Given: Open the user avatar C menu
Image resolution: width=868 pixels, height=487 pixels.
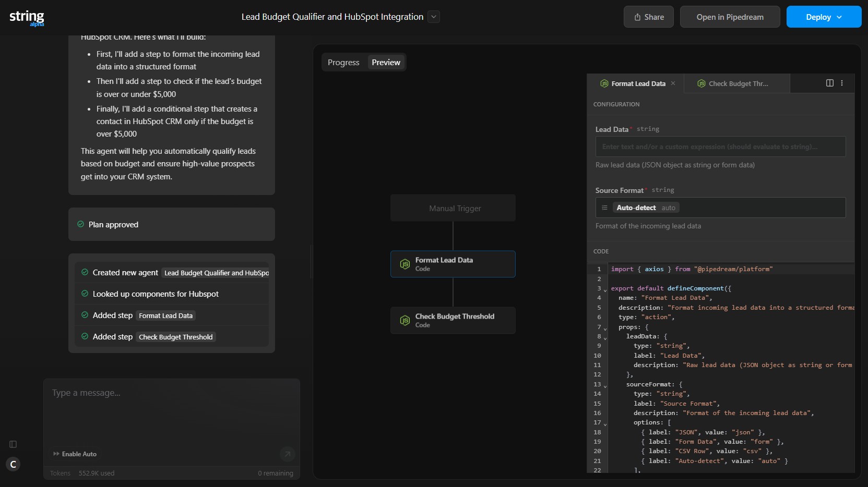Looking at the screenshot, I should 13,464.
